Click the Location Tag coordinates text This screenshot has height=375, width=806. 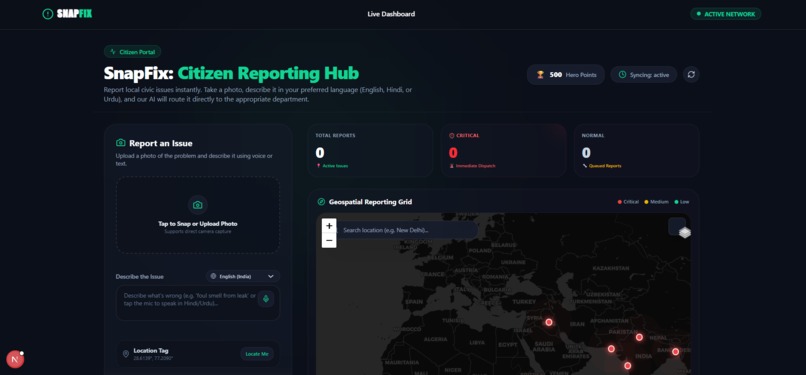(153, 358)
